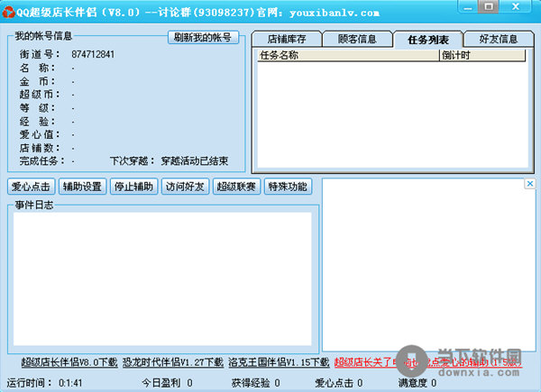541x392 pixels.
Task: Click inside the 事件日志 log area
Action: click(162, 279)
